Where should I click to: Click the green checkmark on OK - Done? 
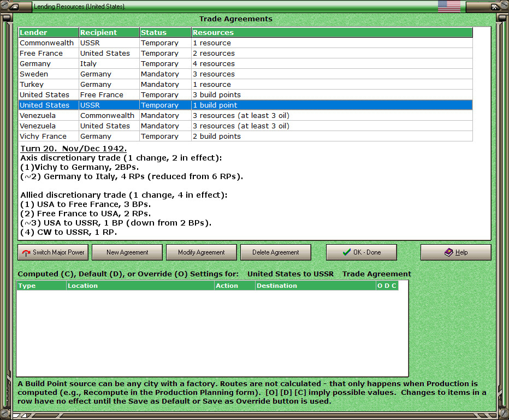coord(347,252)
